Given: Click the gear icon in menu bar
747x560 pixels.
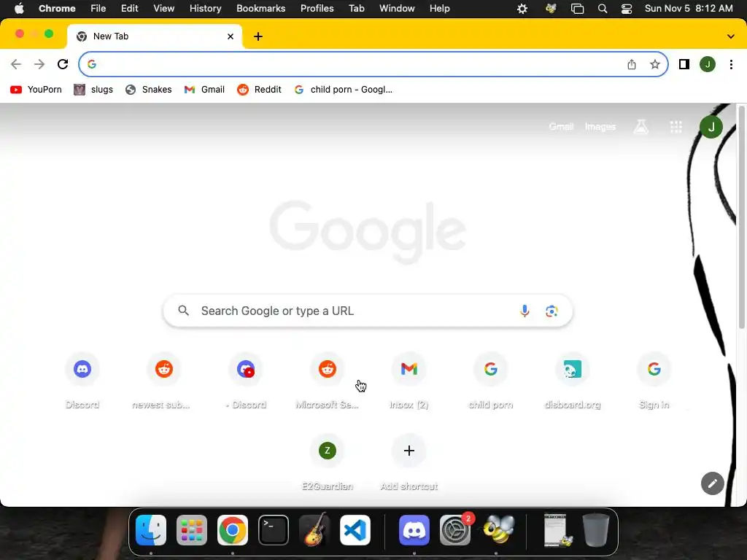Looking at the screenshot, I should pyautogui.click(x=522, y=9).
